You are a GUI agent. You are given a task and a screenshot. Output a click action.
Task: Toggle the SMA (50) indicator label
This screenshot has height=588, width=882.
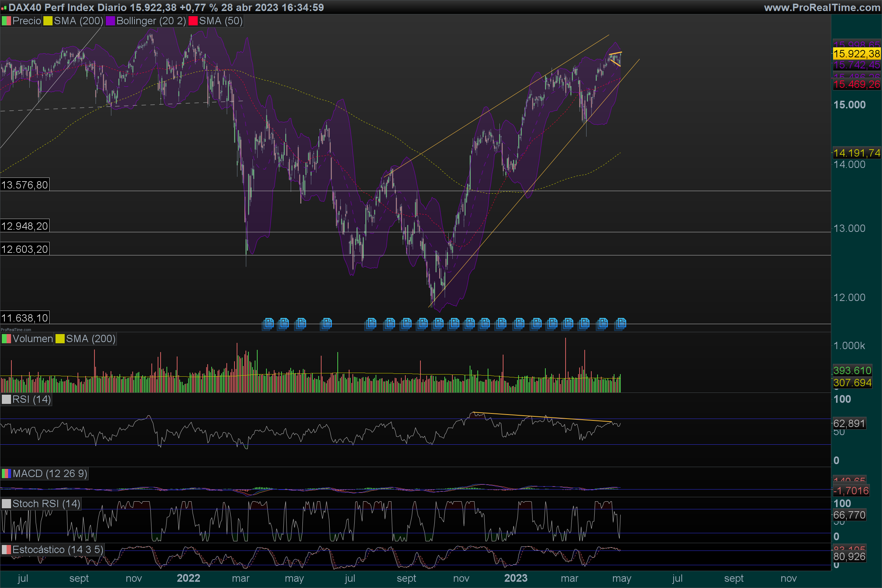coord(220,21)
